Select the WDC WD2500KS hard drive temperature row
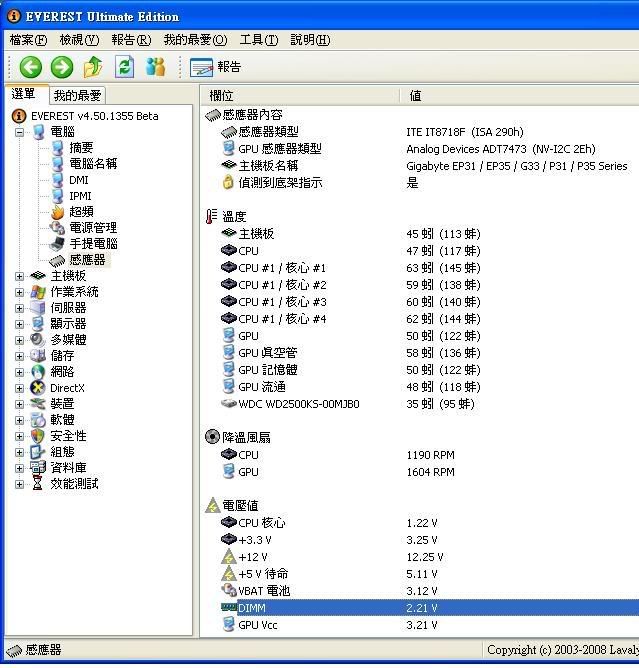Screen dimensions: 639x668 [x=298, y=404]
